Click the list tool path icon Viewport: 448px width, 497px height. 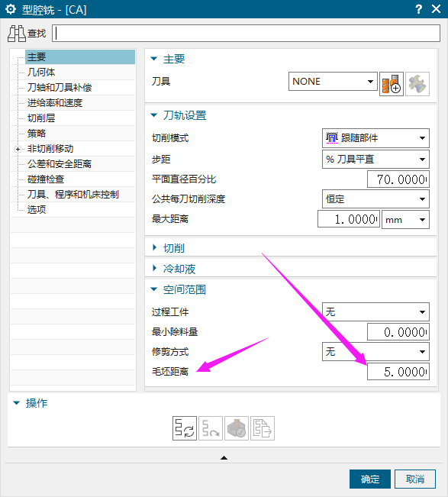click(263, 428)
